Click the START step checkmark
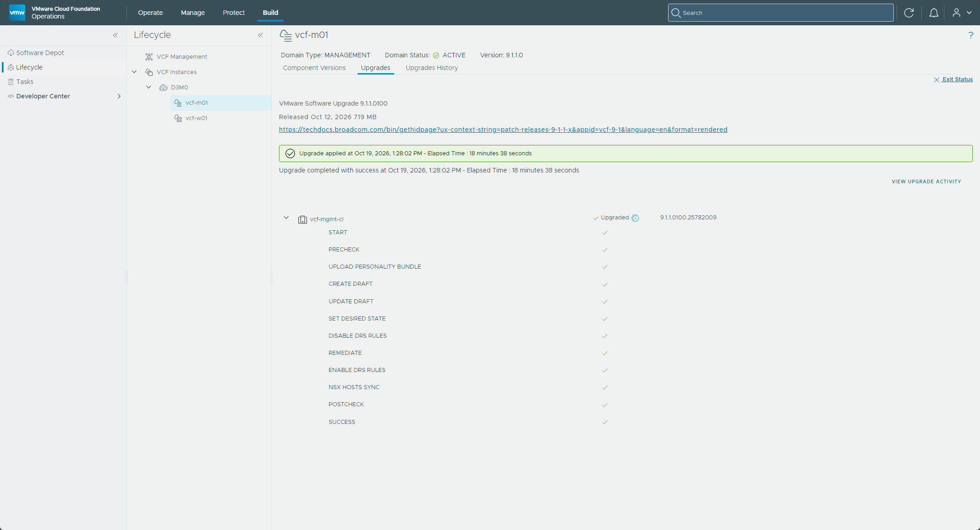Image resolution: width=980 pixels, height=530 pixels. (605, 233)
